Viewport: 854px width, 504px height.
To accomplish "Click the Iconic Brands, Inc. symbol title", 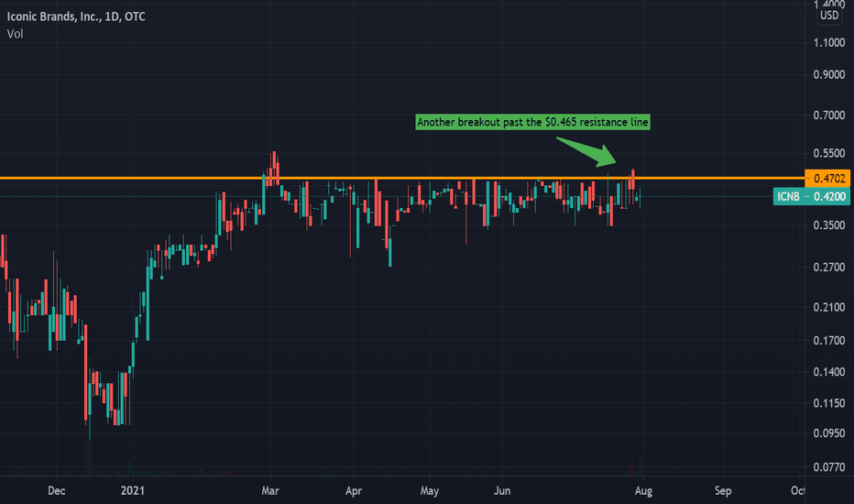I will pos(76,16).
